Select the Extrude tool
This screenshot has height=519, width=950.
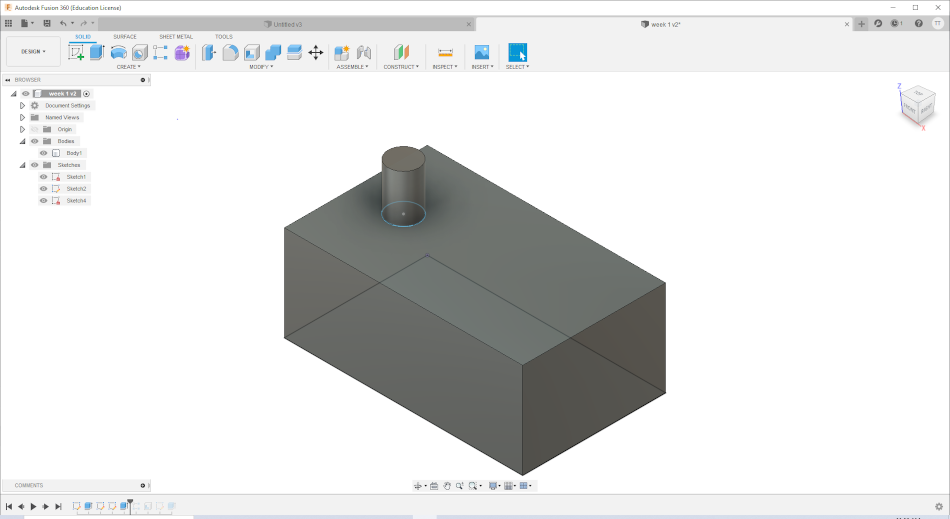[x=97, y=53]
